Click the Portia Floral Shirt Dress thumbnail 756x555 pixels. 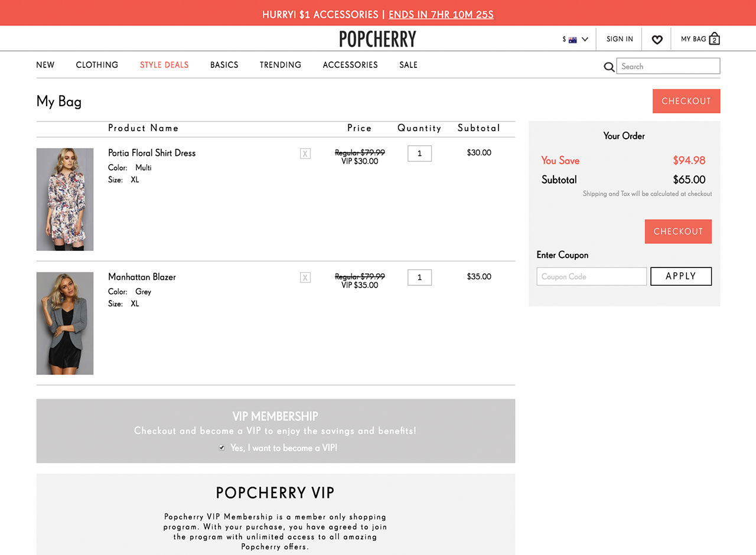coord(65,200)
